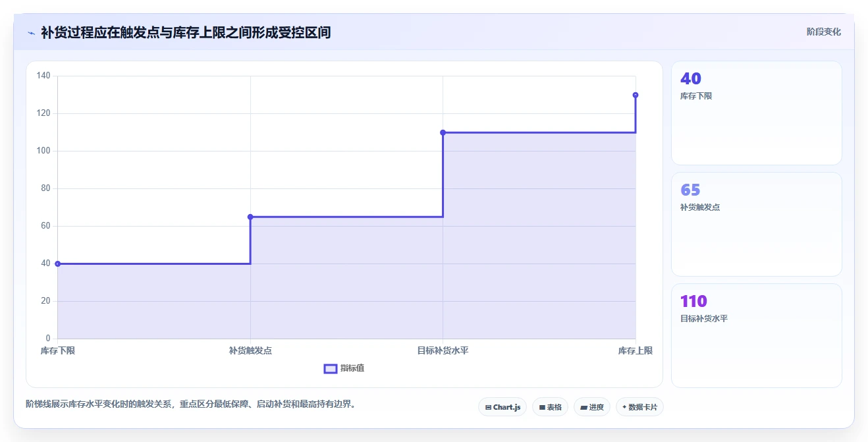Click the data point at value 110

point(443,132)
